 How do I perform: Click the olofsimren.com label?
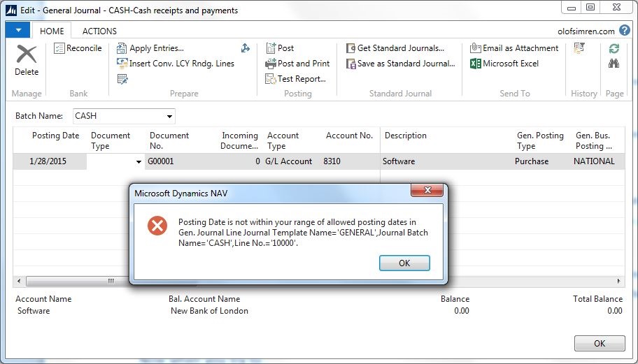click(x=586, y=31)
